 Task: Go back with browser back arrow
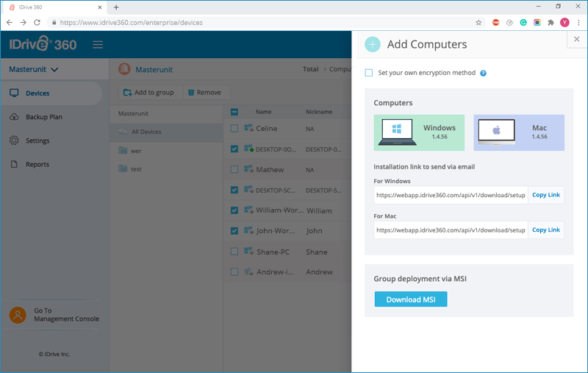(10, 23)
